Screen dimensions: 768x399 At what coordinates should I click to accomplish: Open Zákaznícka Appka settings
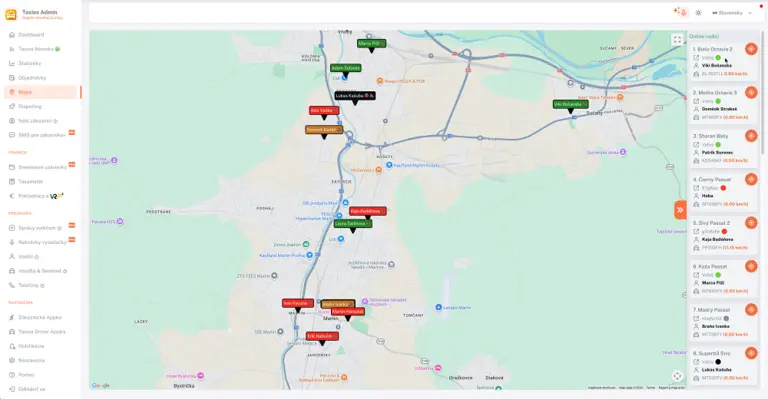[x=40, y=317]
